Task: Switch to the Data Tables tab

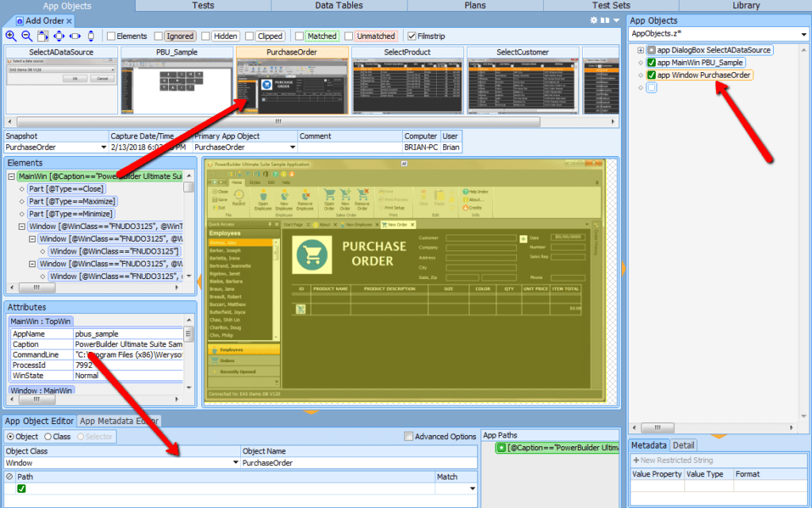Action: [x=339, y=6]
